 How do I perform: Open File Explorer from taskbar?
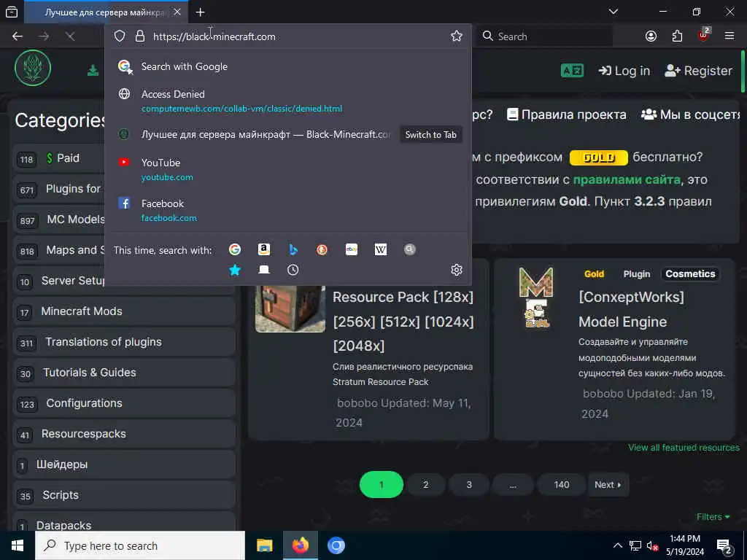click(x=264, y=545)
